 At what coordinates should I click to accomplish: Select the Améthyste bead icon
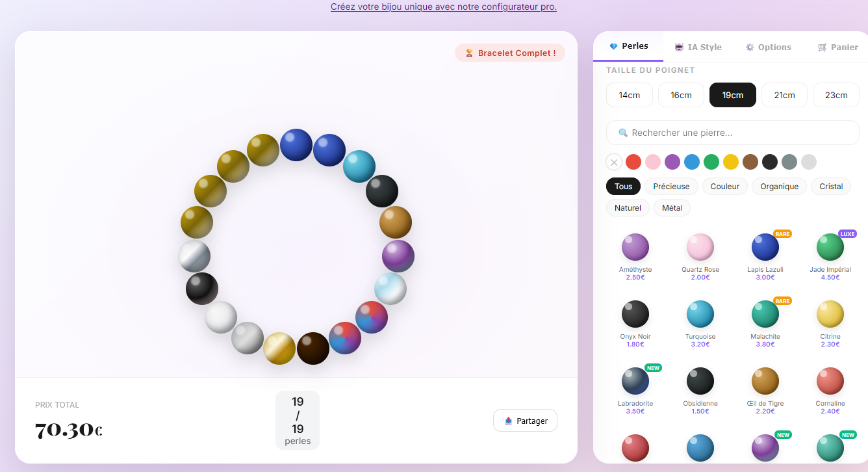point(635,247)
